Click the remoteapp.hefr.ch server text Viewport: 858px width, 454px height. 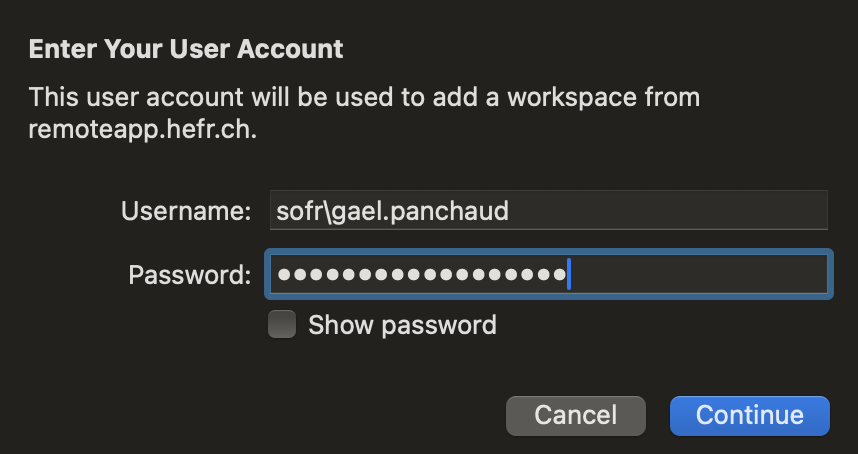pos(142,131)
